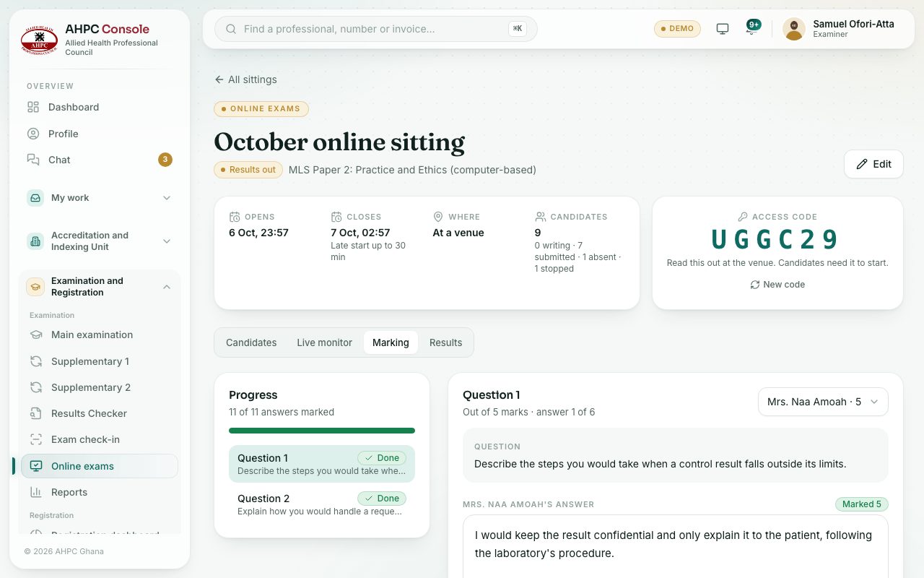The width and height of the screenshot is (924, 578).
Task: Click the AHPC logo in sidebar
Action: 39,40
